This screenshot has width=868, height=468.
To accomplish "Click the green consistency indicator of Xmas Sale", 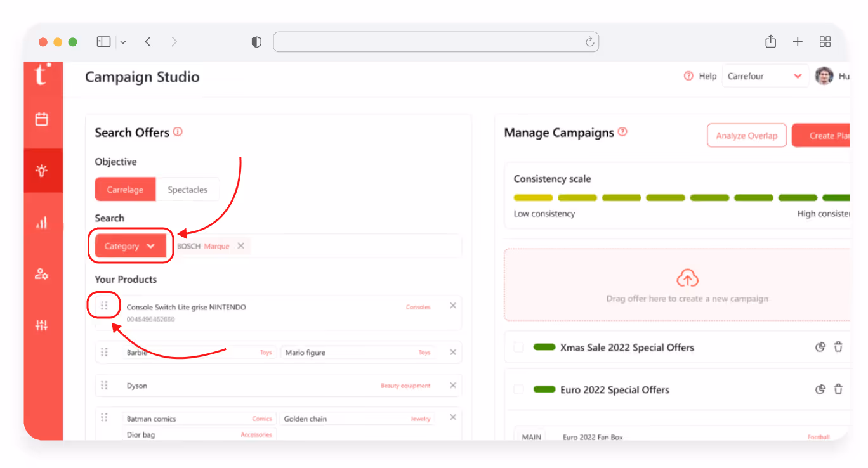I will (x=544, y=347).
